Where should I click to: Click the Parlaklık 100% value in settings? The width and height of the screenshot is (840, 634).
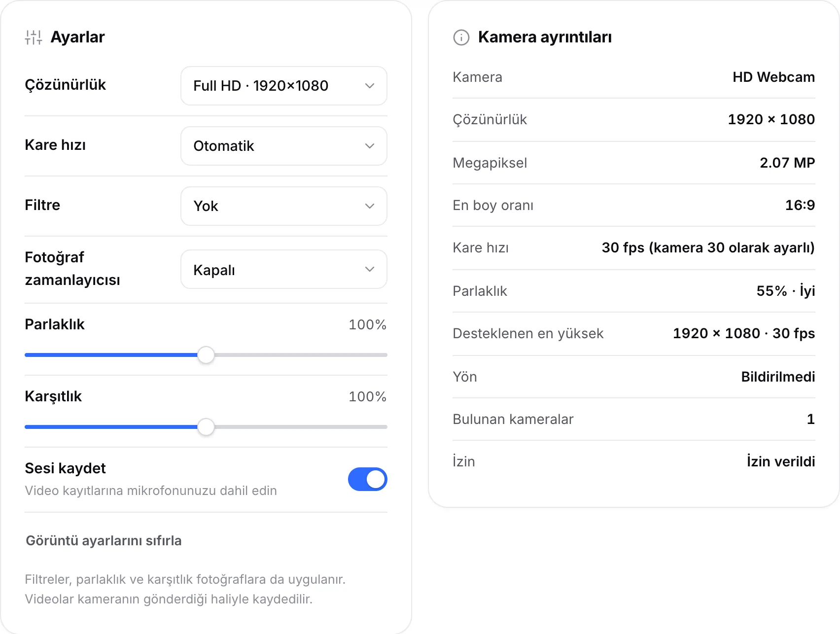(367, 324)
